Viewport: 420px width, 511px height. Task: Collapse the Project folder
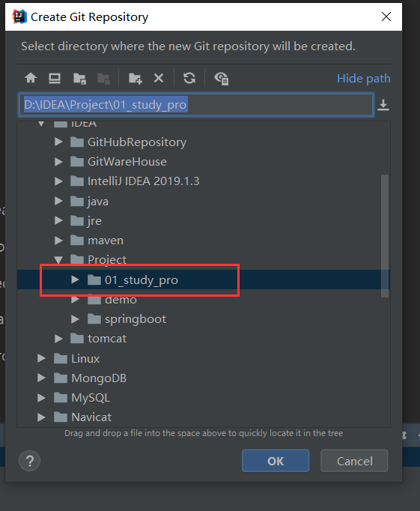[x=58, y=260]
